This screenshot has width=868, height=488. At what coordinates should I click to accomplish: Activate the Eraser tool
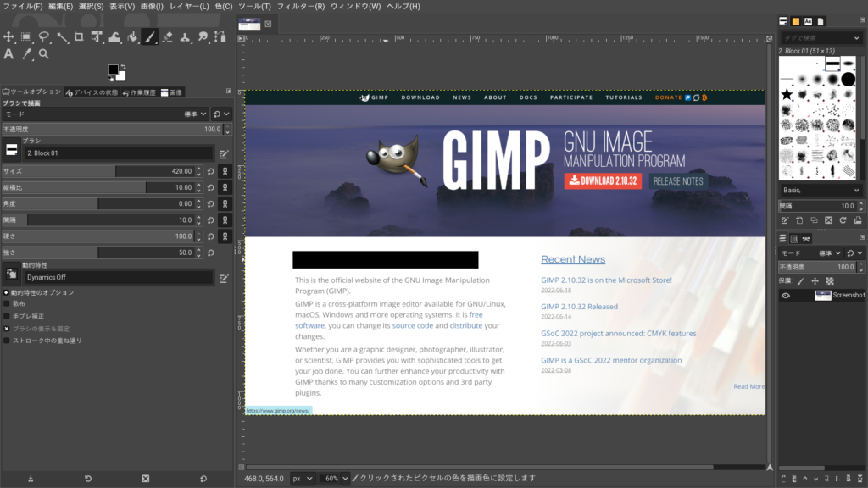tap(168, 37)
